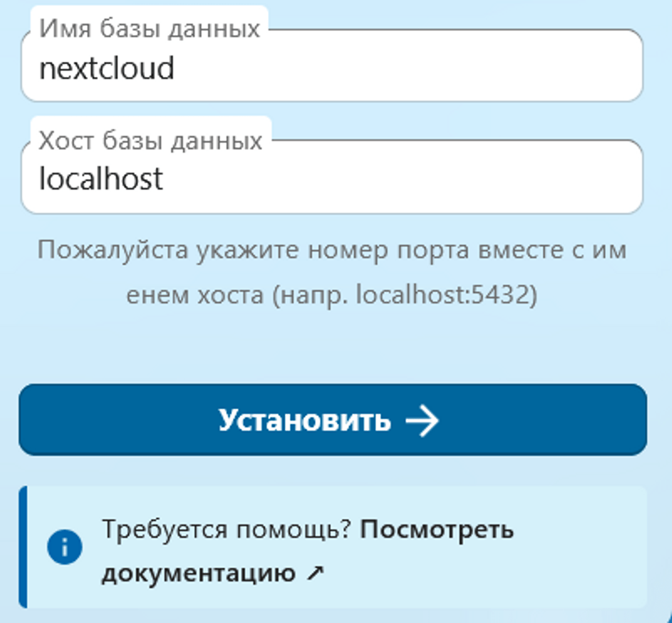Screen dimensions: 672x623
Task: Click the word документацию in the help link
Action: (x=198, y=573)
